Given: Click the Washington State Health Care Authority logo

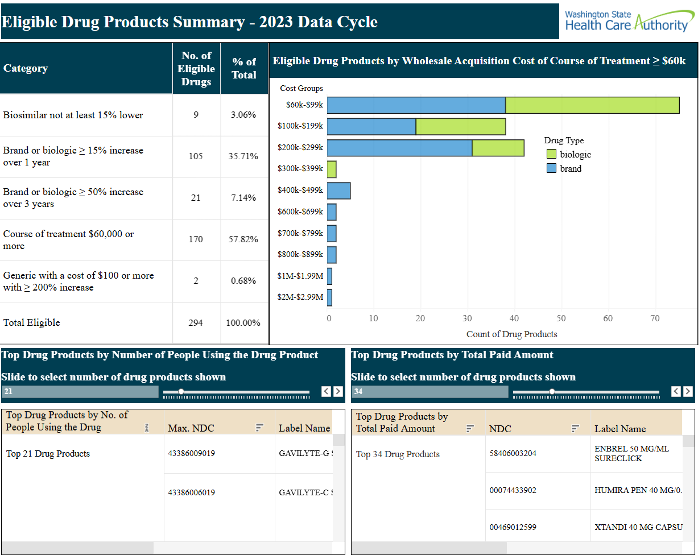Looking at the screenshot, I should coord(629,21).
